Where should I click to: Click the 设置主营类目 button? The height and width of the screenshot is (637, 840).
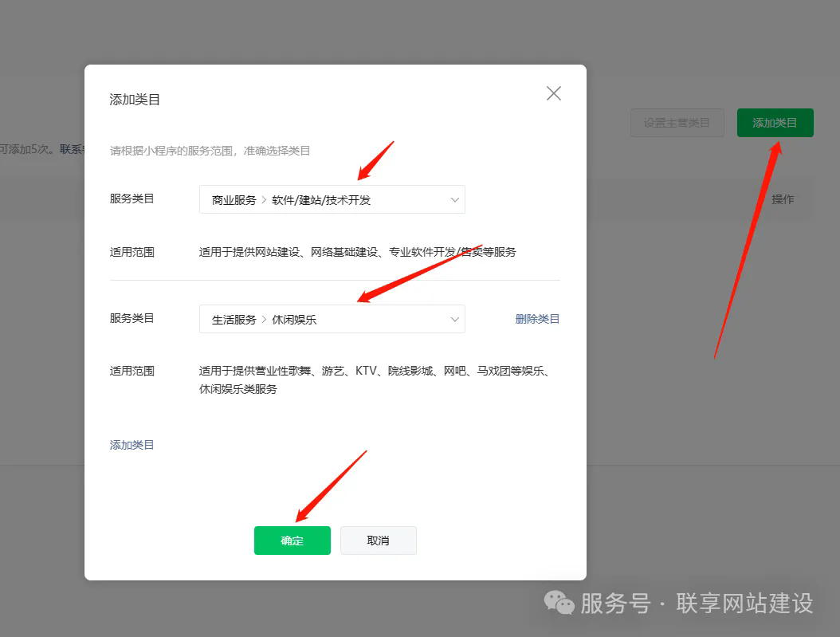coord(677,123)
